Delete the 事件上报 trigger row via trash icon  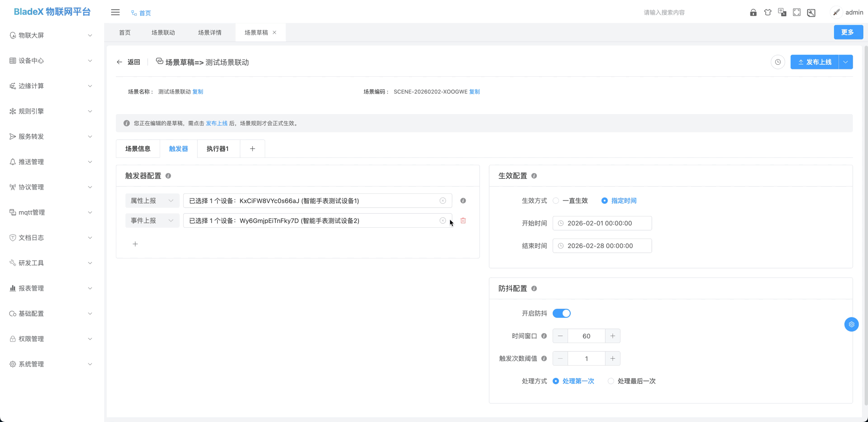(x=463, y=220)
